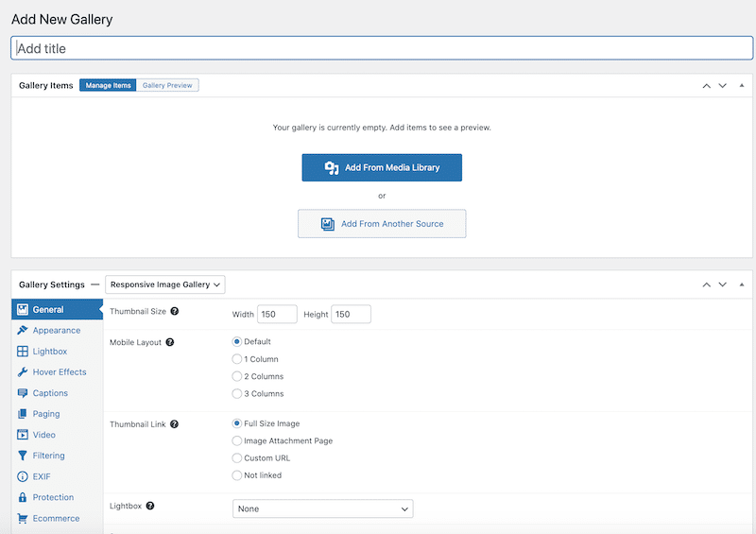Click the Filtering funnel icon

23,456
